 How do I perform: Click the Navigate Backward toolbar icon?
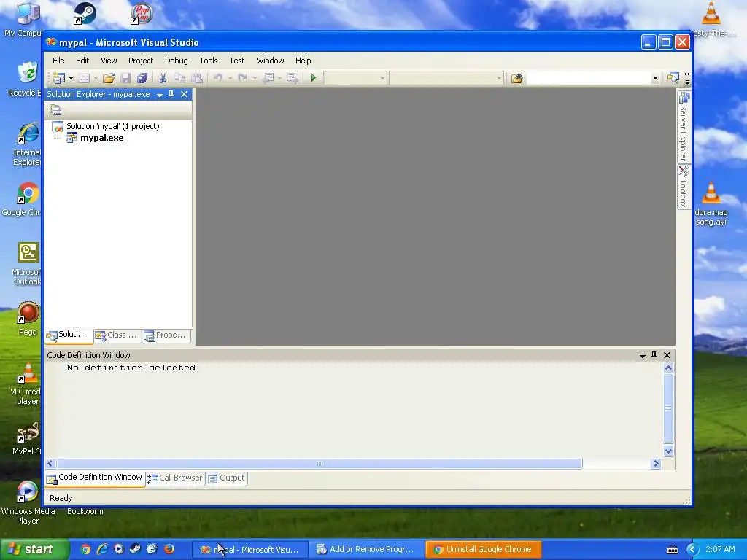pyautogui.click(x=268, y=78)
